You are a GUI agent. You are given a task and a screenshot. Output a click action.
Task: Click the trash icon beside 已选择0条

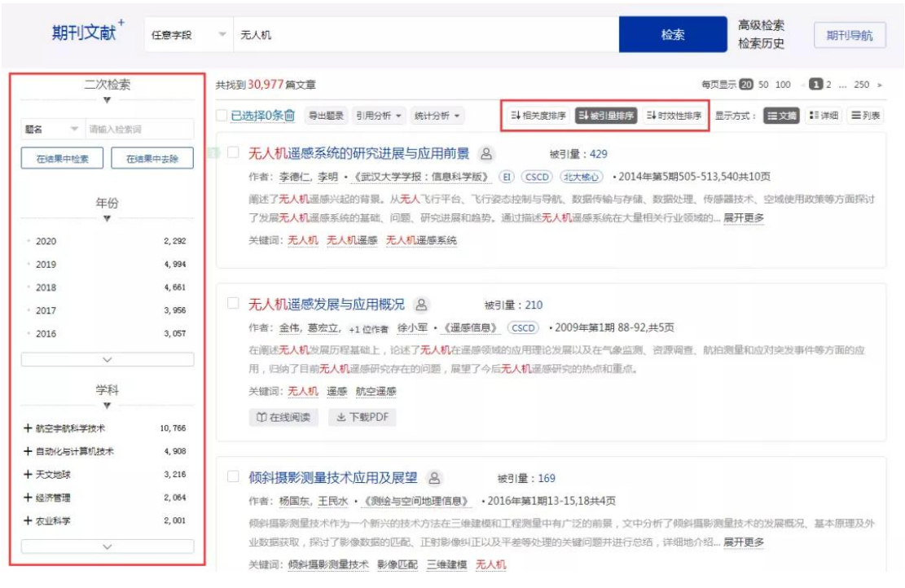[x=289, y=116]
